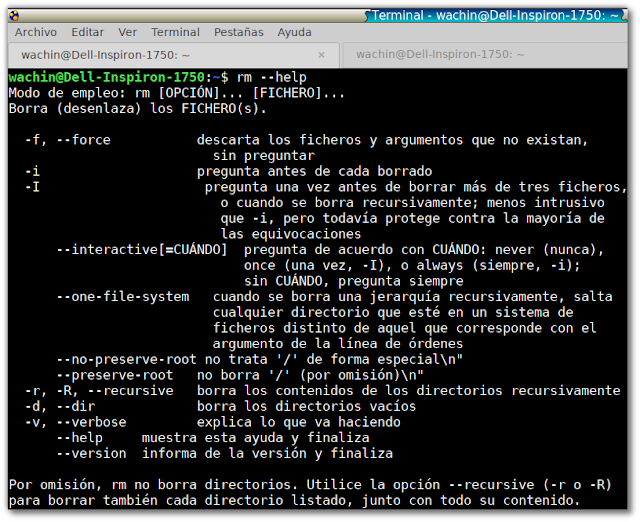640x522 pixels.
Task: Open the Ayuda menu
Action: click(294, 32)
